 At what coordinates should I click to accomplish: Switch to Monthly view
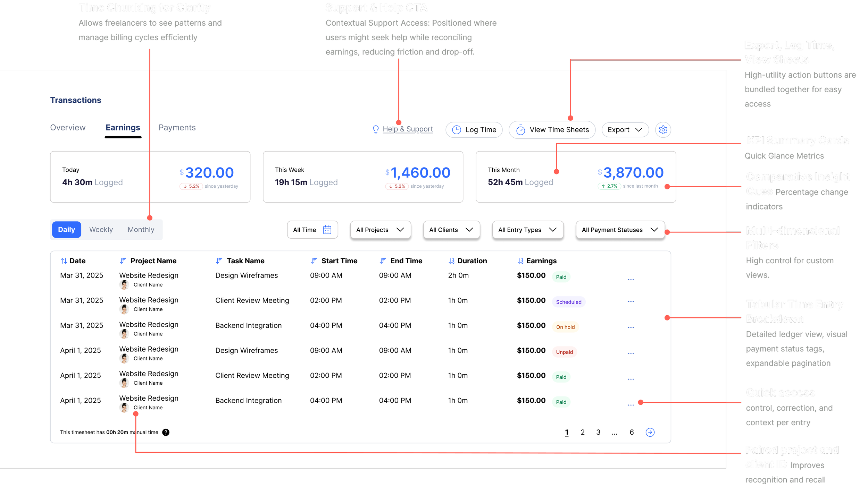tap(141, 230)
